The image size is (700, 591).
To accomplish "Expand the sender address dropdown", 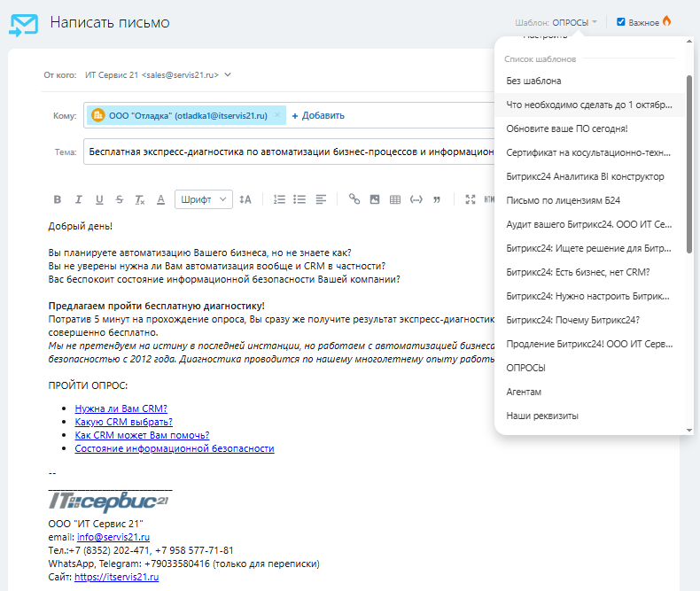I will [x=228, y=75].
